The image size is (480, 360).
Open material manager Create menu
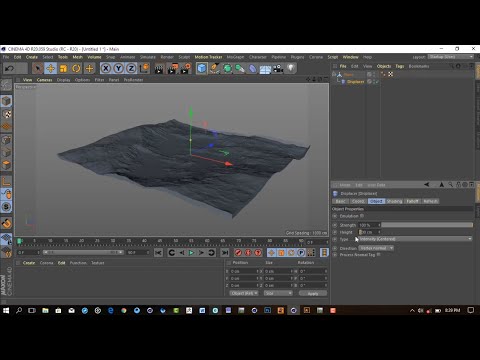[x=29, y=263]
